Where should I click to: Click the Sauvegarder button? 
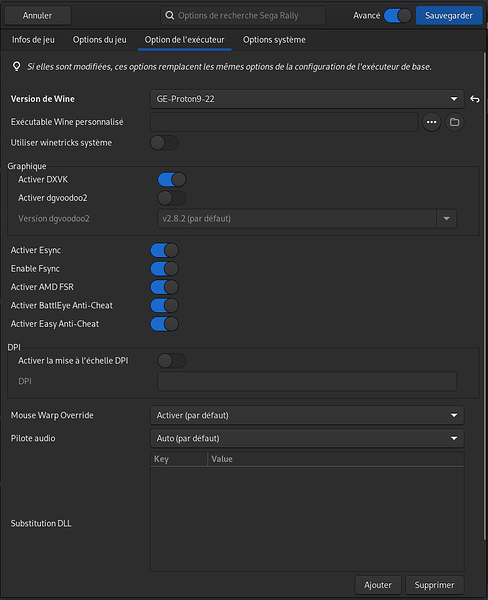(x=449, y=16)
